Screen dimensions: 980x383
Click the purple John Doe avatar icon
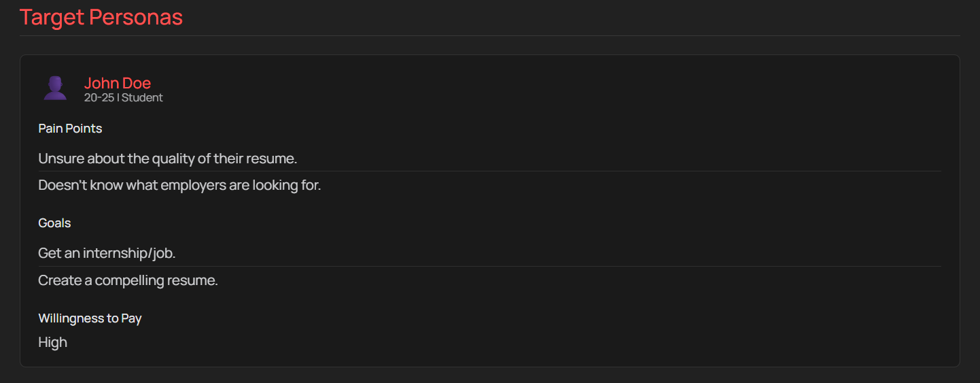pyautogui.click(x=55, y=88)
